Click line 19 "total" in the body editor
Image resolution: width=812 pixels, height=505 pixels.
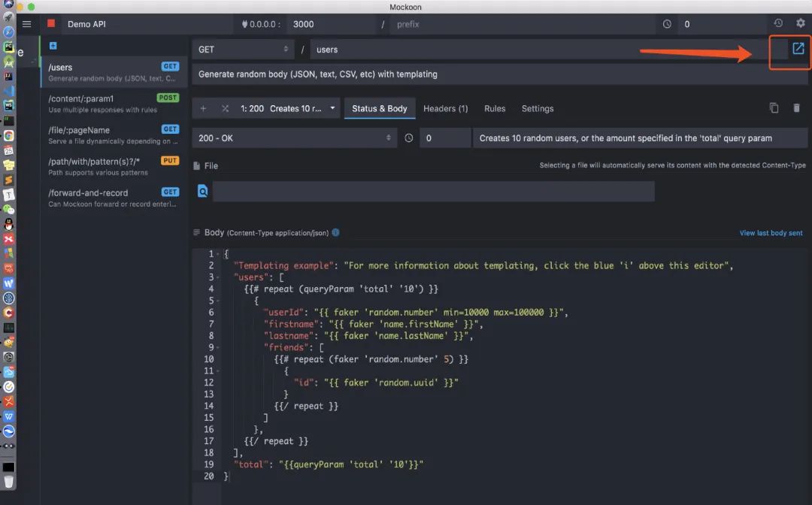click(x=329, y=464)
